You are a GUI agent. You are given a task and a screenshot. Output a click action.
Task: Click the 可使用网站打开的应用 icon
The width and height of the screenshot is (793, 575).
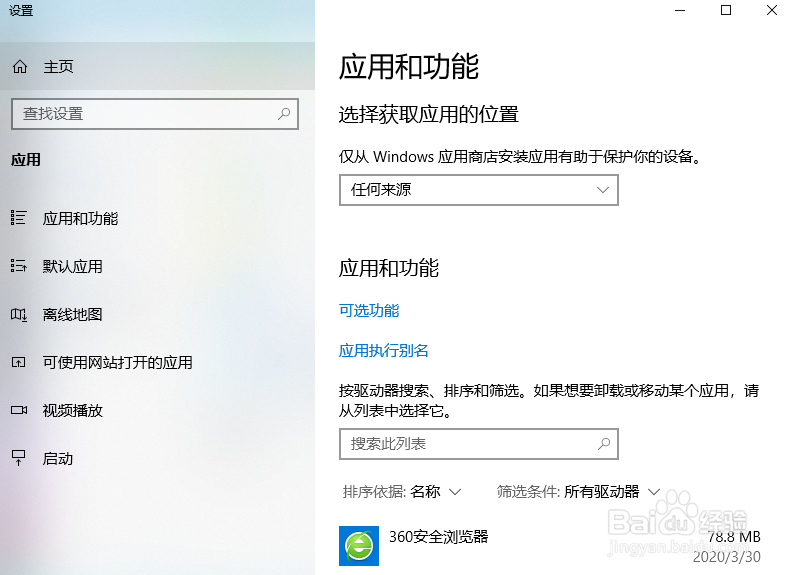point(18,362)
